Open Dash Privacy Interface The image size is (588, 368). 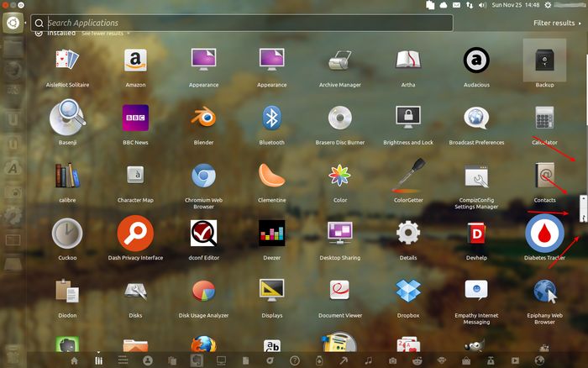pyautogui.click(x=135, y=234)
